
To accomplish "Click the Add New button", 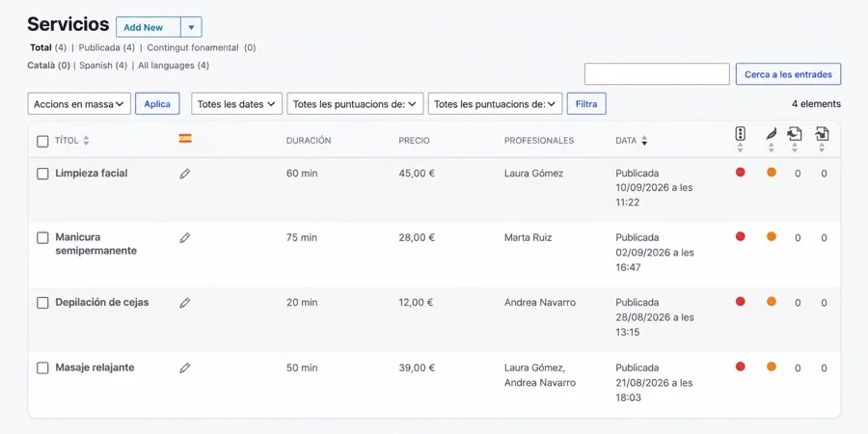I will 148,27.
